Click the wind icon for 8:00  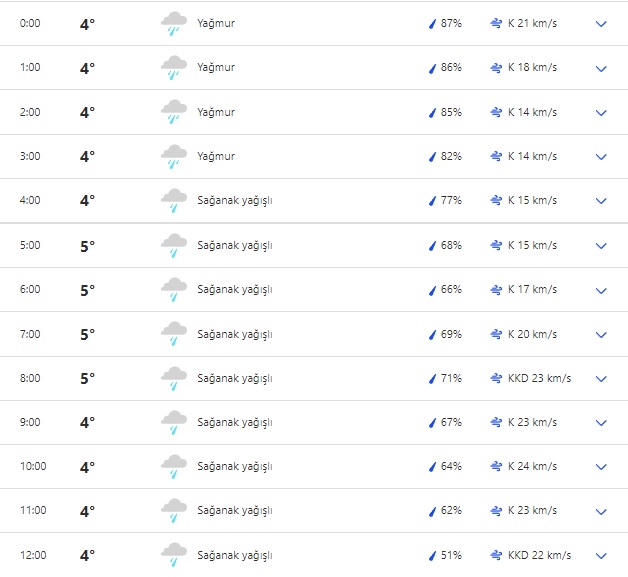[x=497, y=378]
